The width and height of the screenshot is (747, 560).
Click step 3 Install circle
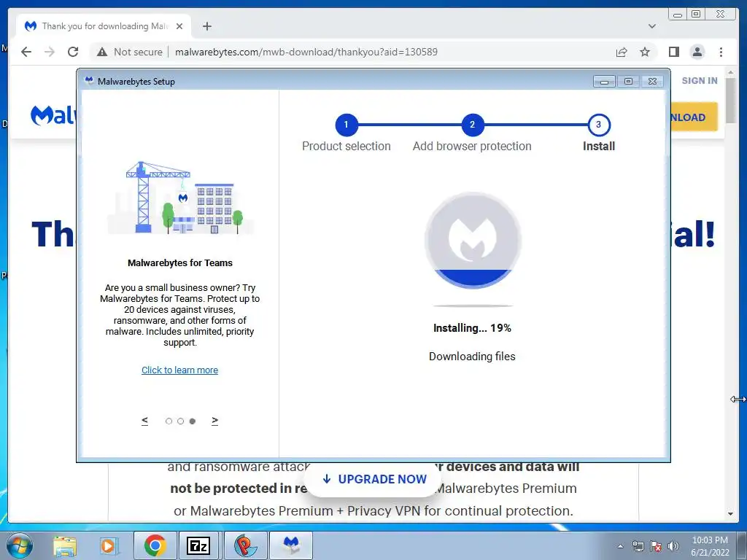(x=599, y=125)
